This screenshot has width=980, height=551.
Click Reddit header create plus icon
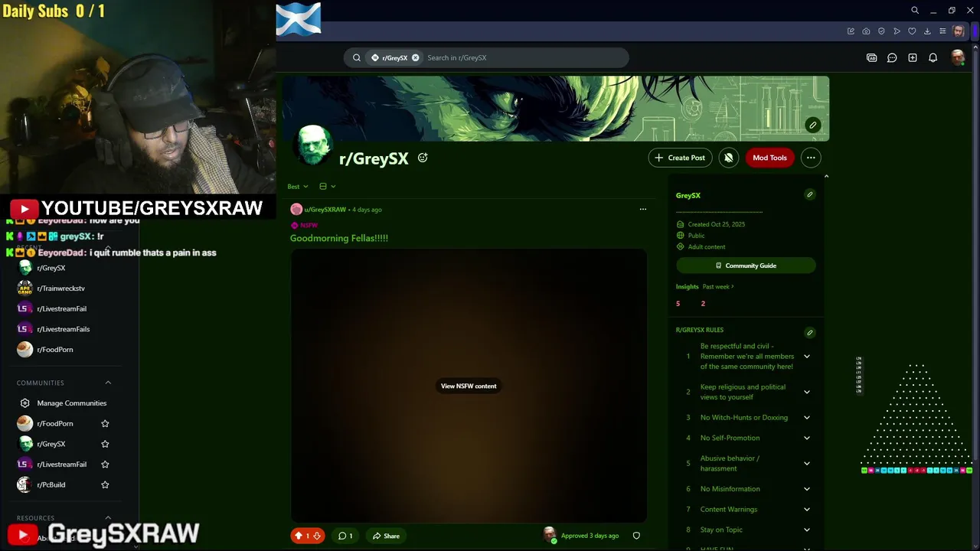(913, 57)
